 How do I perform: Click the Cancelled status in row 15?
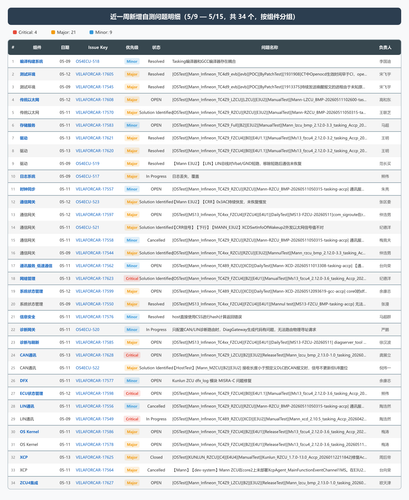156,240
